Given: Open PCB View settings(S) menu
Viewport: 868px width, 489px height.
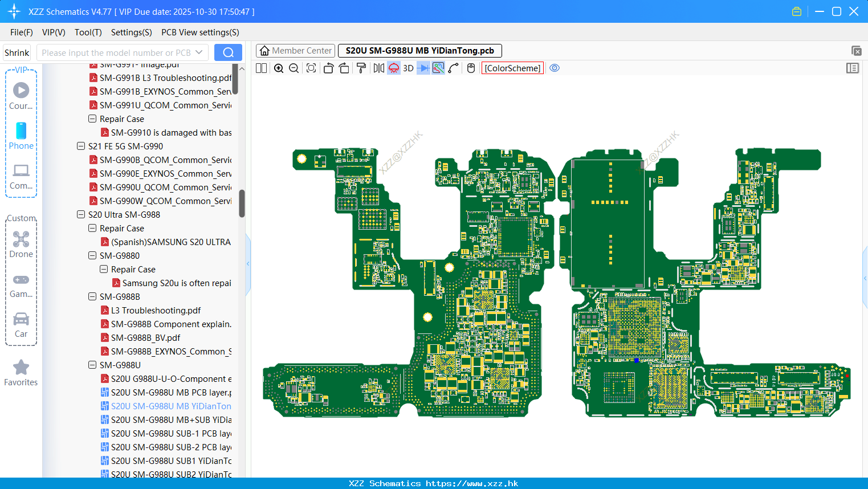Looking at the screenshot, I should [x=200, y=32].
